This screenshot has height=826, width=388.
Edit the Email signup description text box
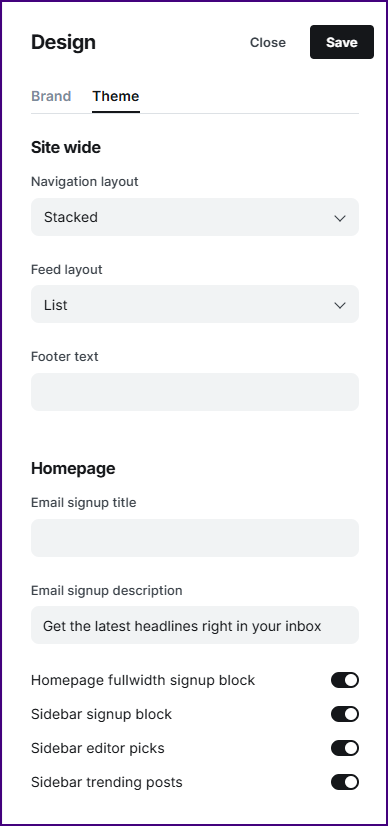click(195, 625)
